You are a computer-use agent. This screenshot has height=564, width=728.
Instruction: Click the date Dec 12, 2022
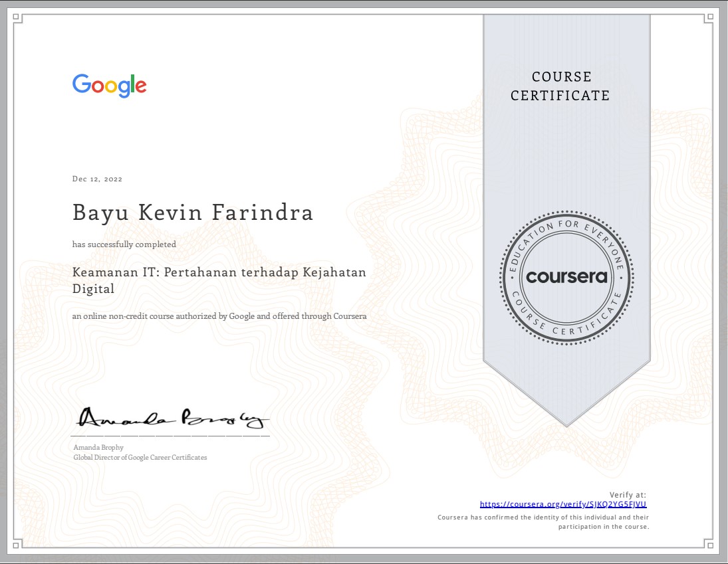pos(97,179)
